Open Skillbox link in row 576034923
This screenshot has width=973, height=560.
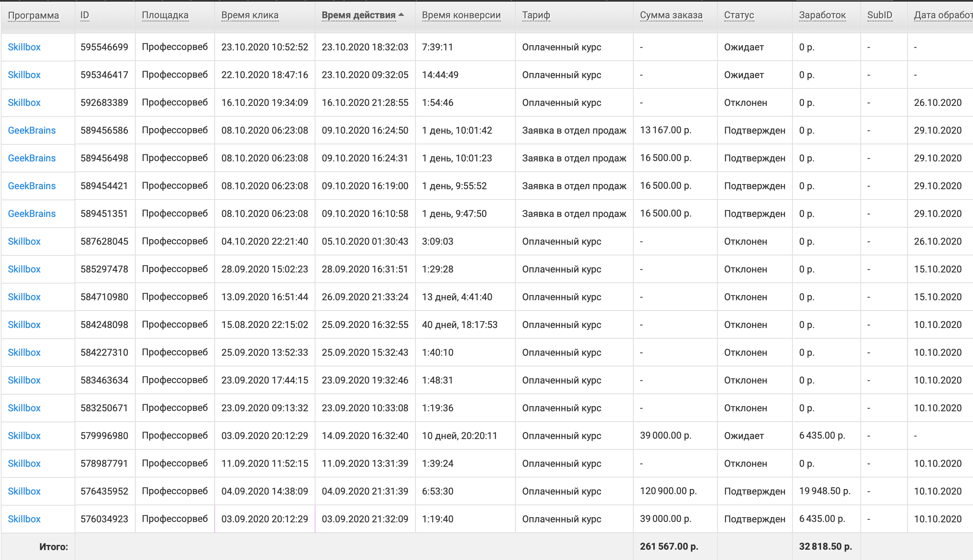24,519
